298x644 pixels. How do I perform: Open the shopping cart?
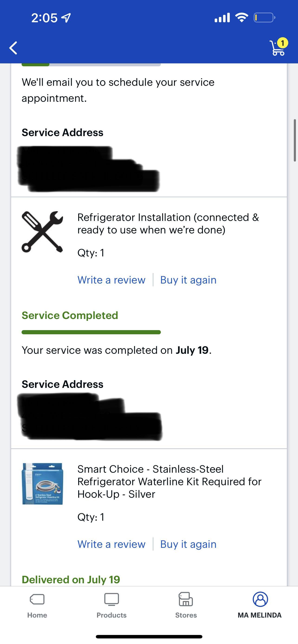277,48
